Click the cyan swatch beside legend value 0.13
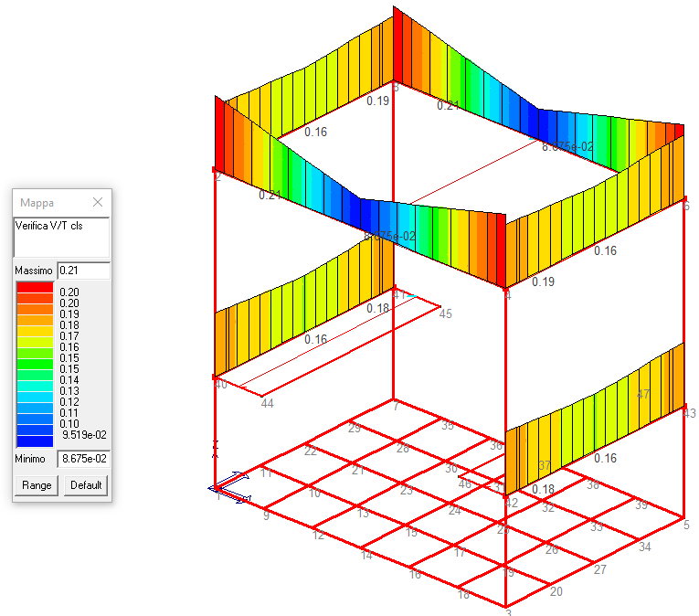The width and height of the screenshot is (699, 616). [35, 386]
